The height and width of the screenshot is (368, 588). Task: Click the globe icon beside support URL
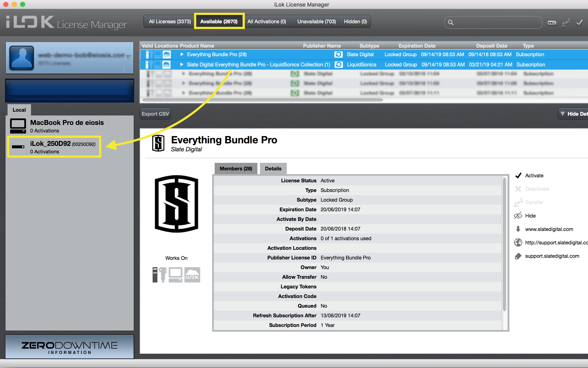pyautogui.click(x=518, y=242)
